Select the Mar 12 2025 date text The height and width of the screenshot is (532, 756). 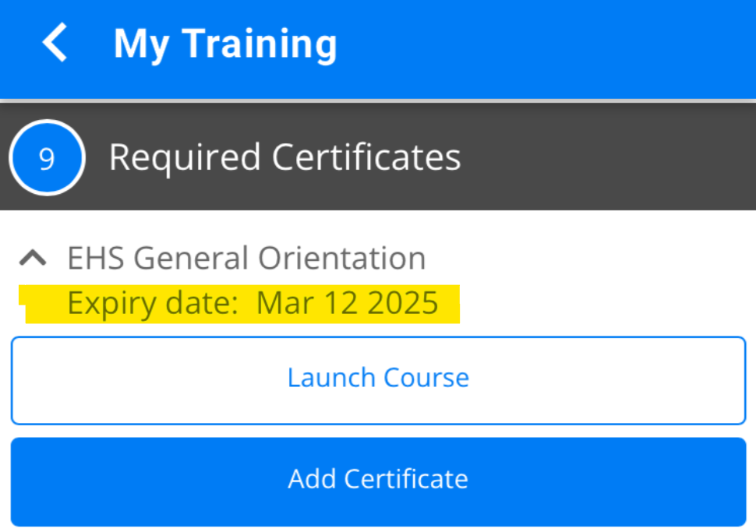point(347,303)
